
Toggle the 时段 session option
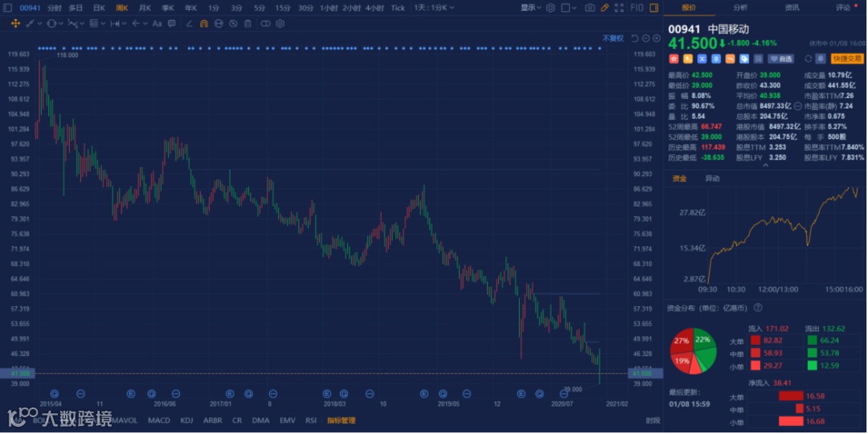tap(653, 420)
